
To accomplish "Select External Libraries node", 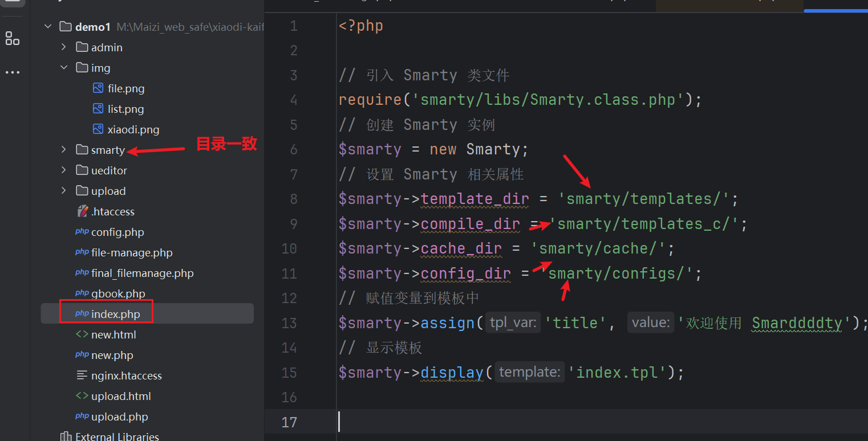I will tap(117, 437).
